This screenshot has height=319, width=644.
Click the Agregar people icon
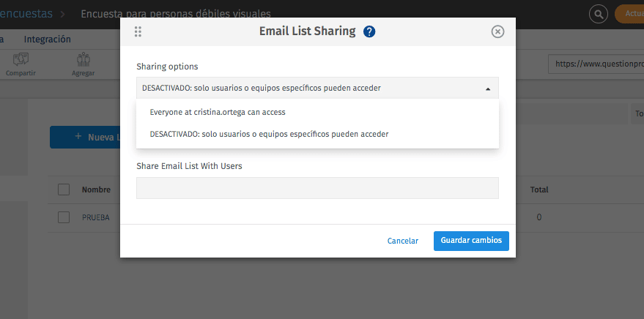tap(84, 60)
